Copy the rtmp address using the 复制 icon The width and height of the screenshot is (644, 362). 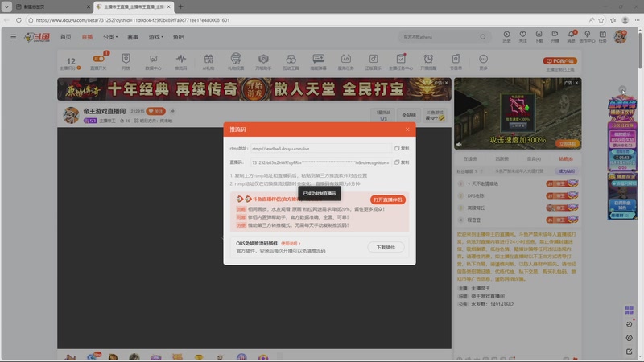402,148
